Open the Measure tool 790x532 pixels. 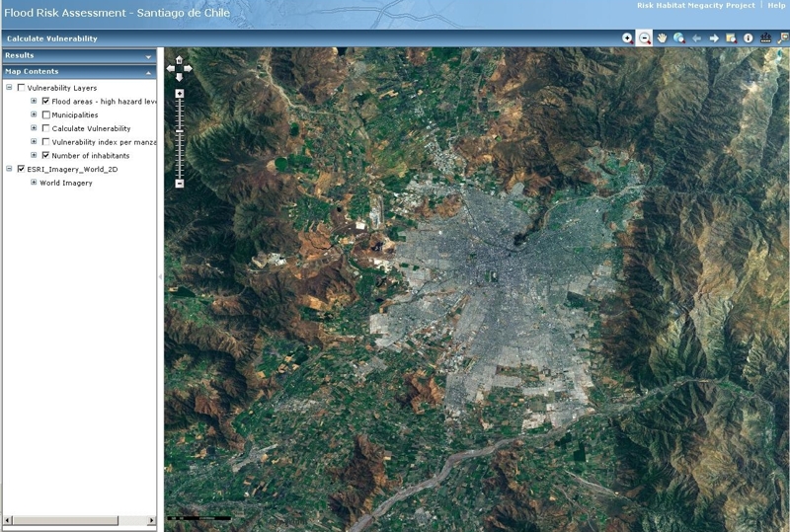click(765, 38)
